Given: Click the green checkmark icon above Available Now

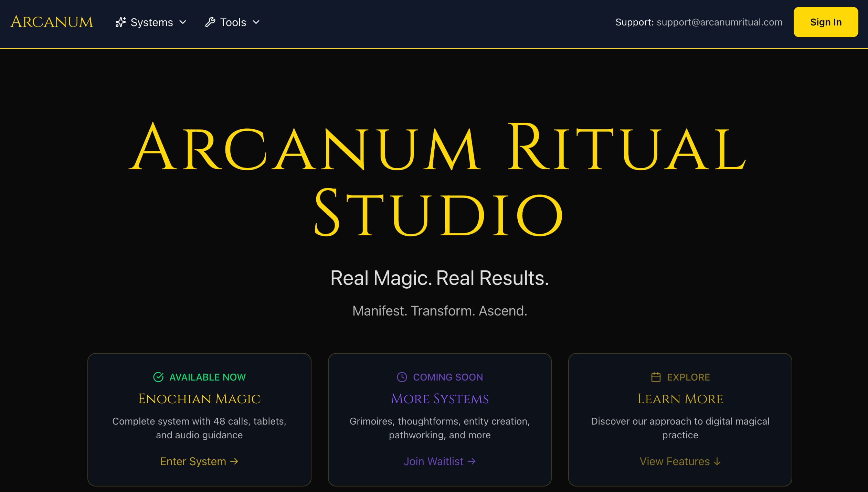Looking at the screenshot, I should click(158, 377).
